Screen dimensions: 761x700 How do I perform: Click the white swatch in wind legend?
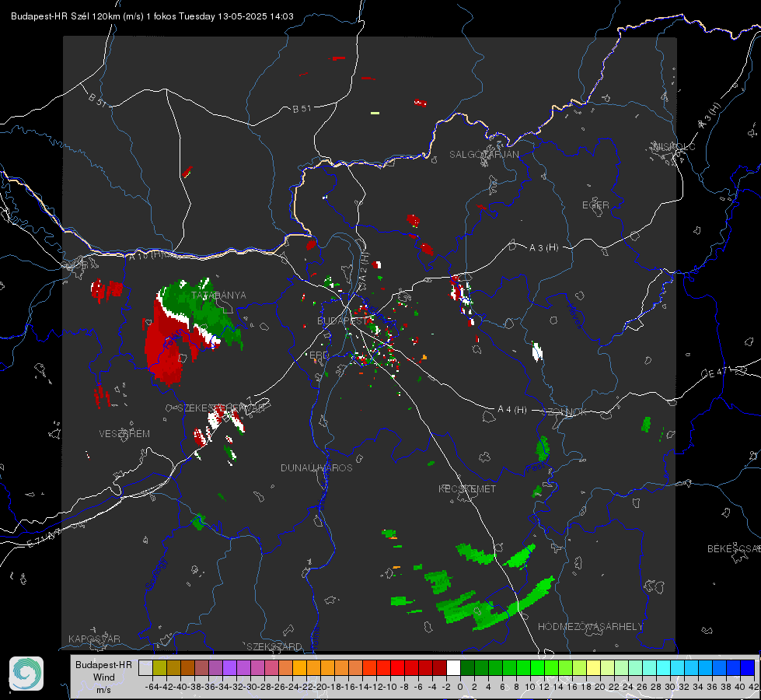[x=453, y=668]
